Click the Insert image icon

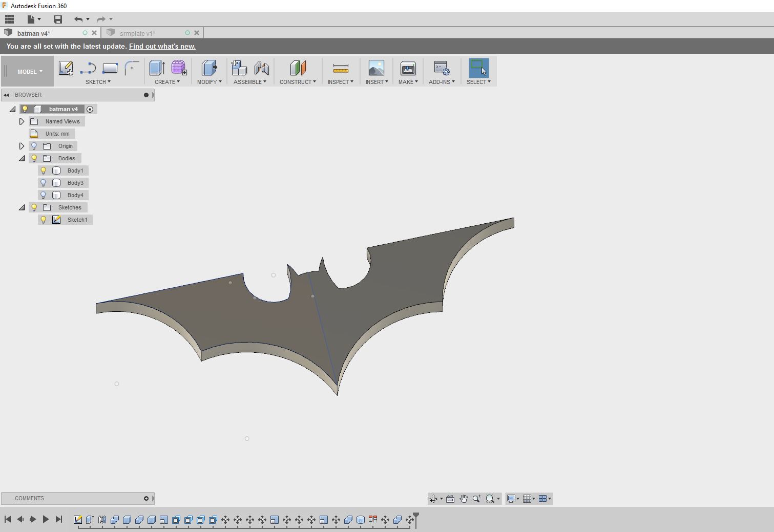[x=376, y=68]
